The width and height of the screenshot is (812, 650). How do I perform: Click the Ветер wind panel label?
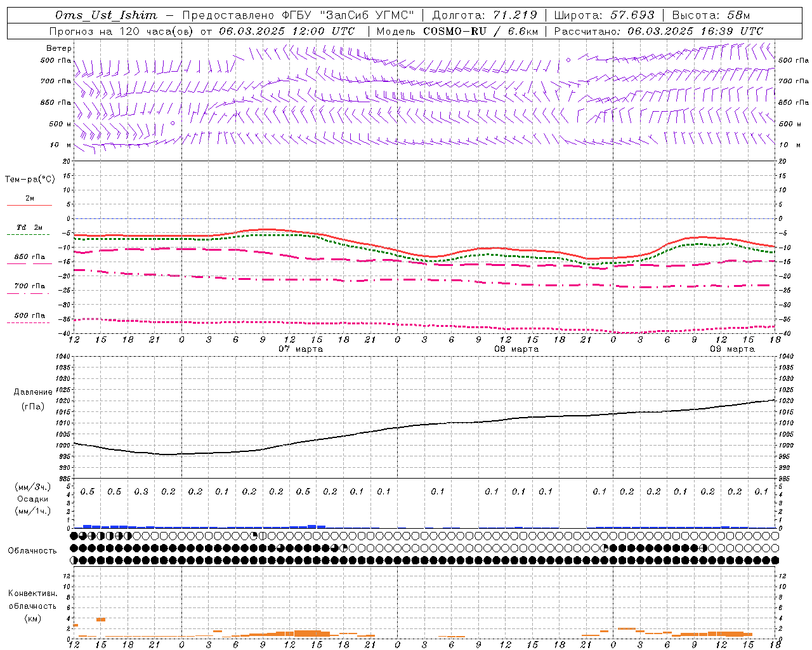(x=59, y=48)
